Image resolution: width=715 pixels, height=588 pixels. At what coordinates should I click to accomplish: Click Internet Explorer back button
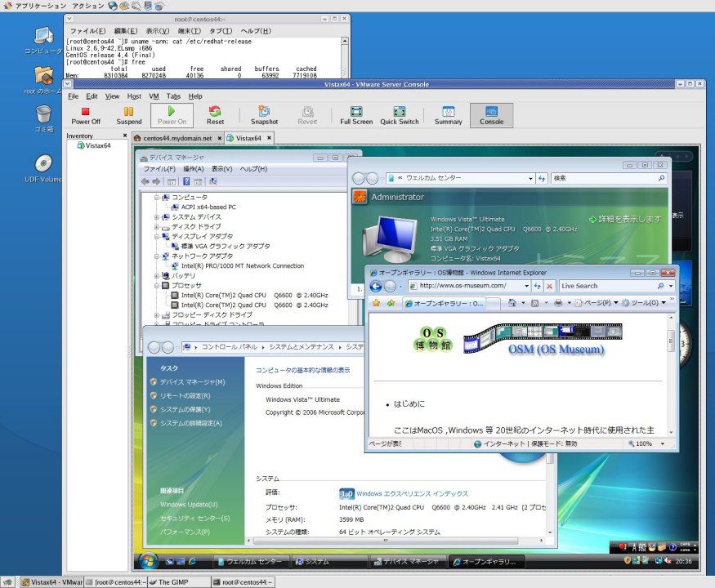pyautogui.click(x=376, y=287)
